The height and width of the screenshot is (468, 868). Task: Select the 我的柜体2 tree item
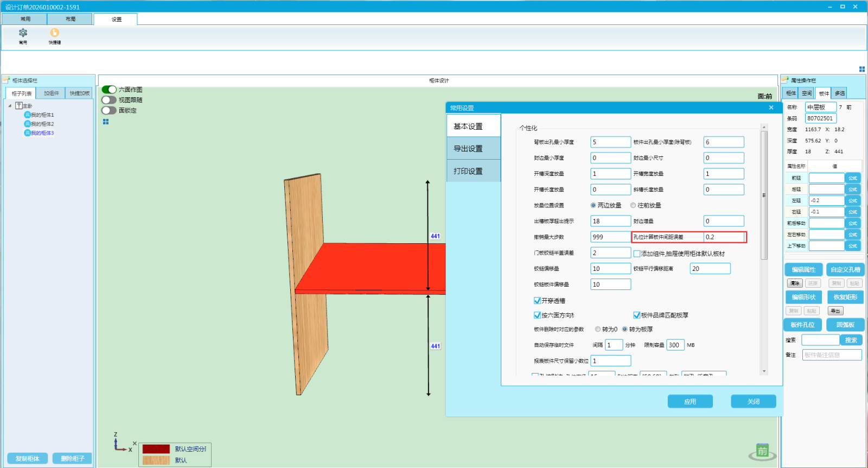[x=42, y=124]
